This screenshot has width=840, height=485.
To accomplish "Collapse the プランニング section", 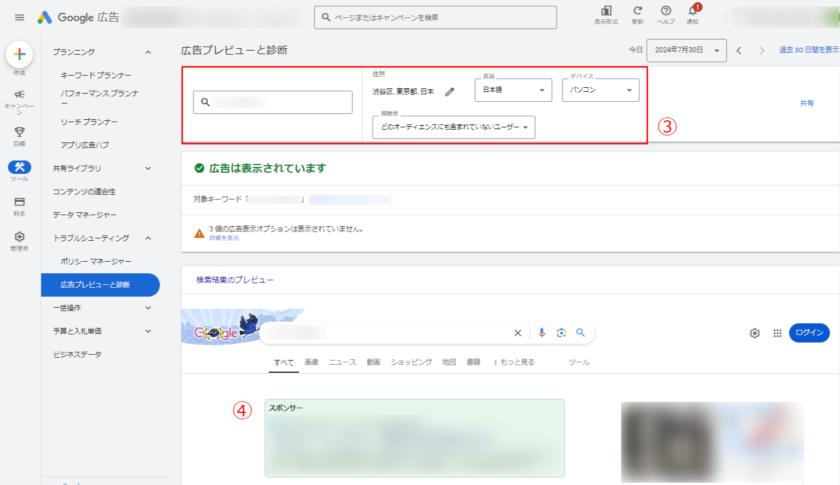I will click(148, 52).
